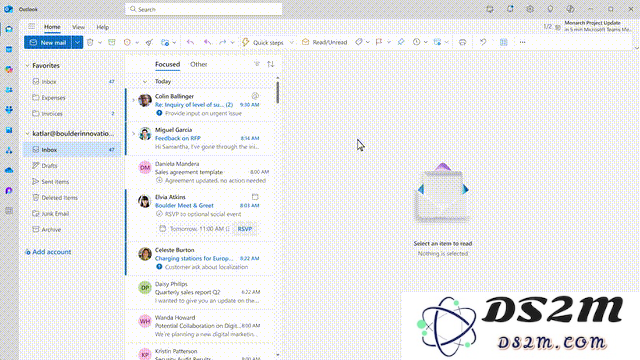
Task: Open Daisy Philips Quarterly sales report email
Action: (x=200, y=292)
